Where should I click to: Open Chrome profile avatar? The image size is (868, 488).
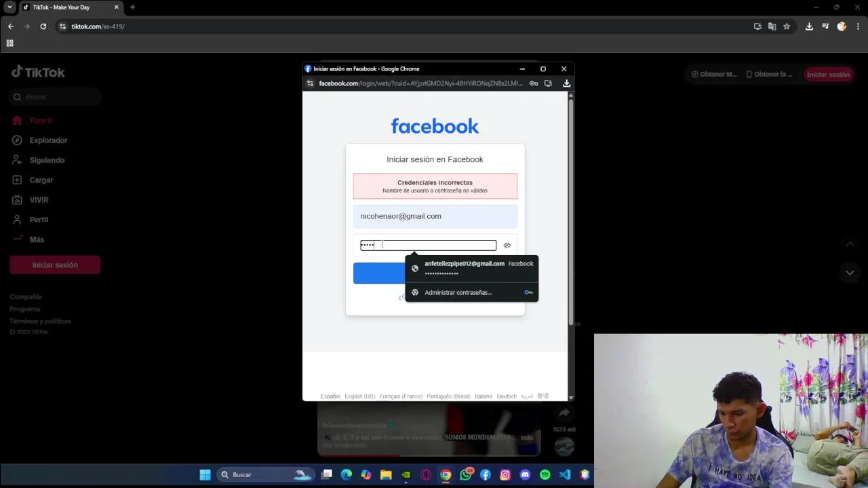click(842, 26)
